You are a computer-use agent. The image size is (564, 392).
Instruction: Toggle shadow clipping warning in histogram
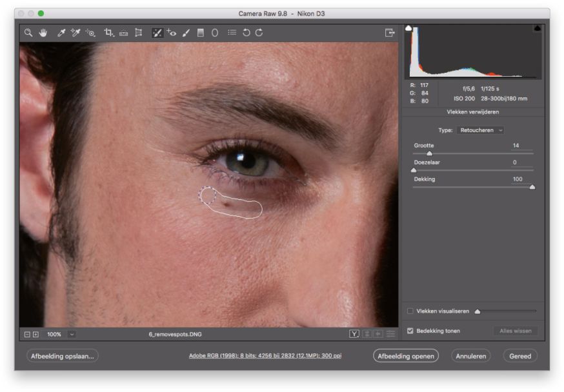click(x=408, y=28)
